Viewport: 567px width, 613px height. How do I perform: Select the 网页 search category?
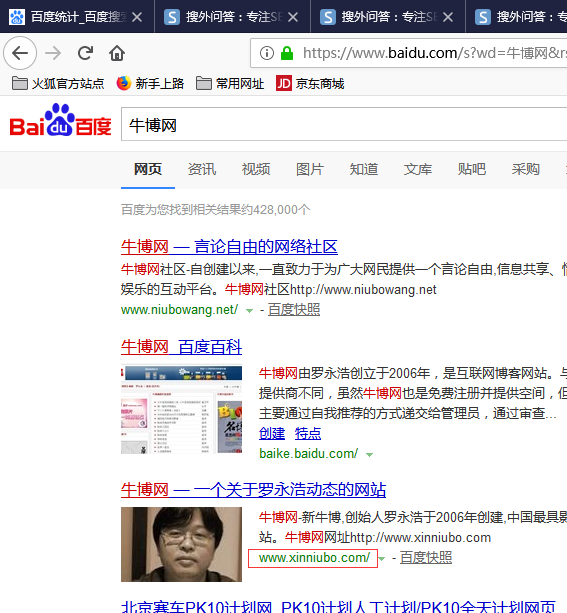click(148, 169)
